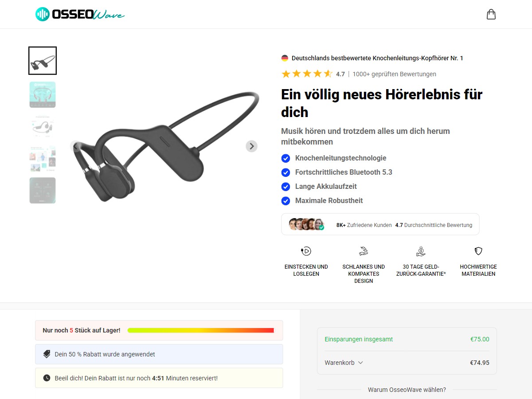This screenshot has height=399, width=532.
Task: Click the discount tag icon
Action: coord(47,354)
